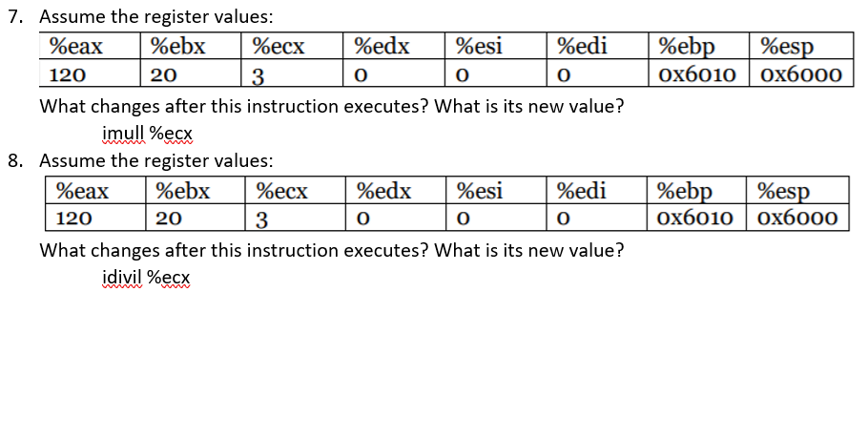The width and height of the screenshot is (868, 438).
Task: Click 0x6000 cell in first table
Action: [x=801, y=73]
